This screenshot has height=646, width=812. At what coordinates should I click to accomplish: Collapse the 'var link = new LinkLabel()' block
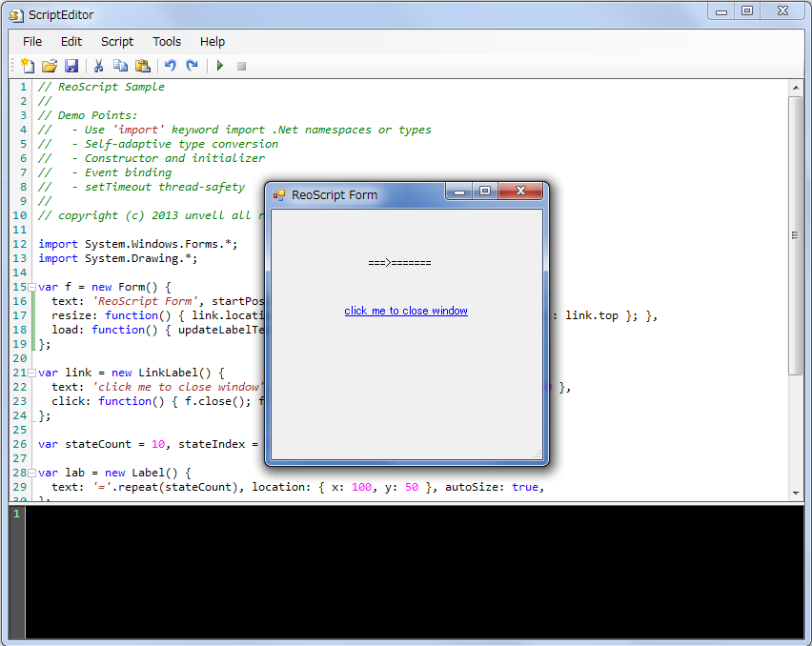(x=32, y=373)
